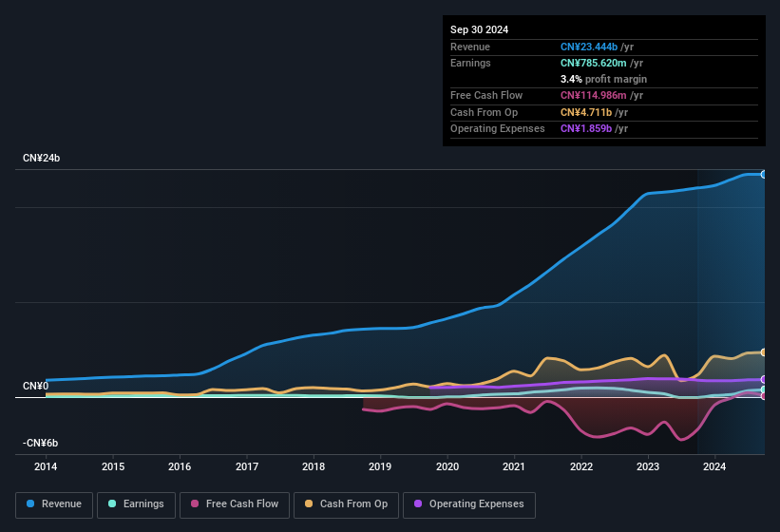Click the orange Cash From Op endpoint marker
This screenshot has width=780, height=532.
point(764,352)
